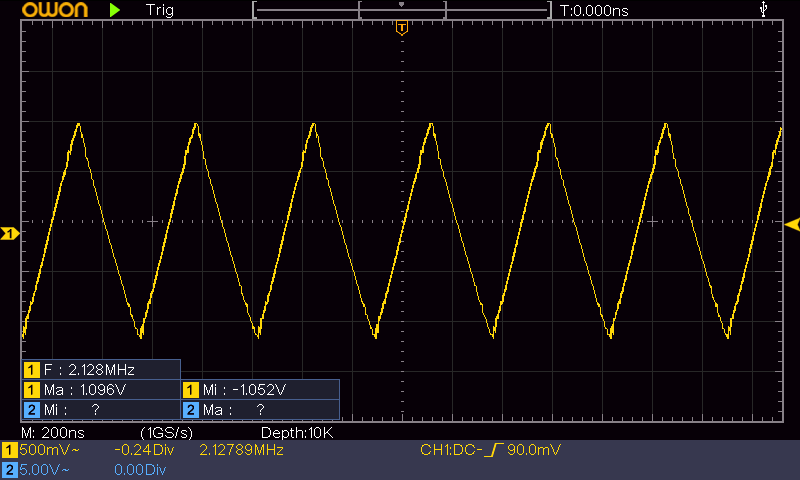Select the Depth:10K memory depth readout
800x480 pixels.
coord(297,433)
